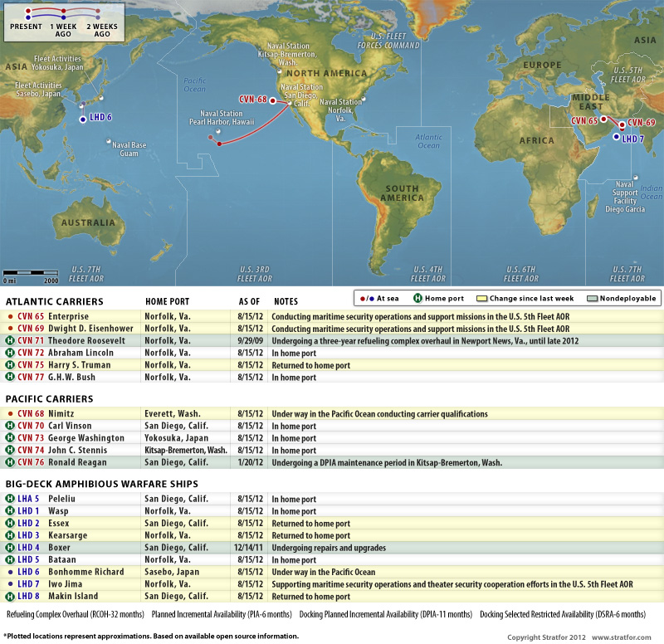The height and width of the screenshot is (644, 664).
Task: Click the home port icon beside LHD 2 Essex
Action: (x=10, y=524)
